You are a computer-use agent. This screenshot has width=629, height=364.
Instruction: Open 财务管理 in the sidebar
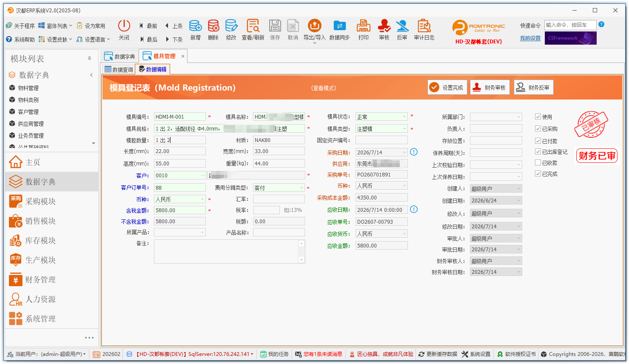[51, 279]
